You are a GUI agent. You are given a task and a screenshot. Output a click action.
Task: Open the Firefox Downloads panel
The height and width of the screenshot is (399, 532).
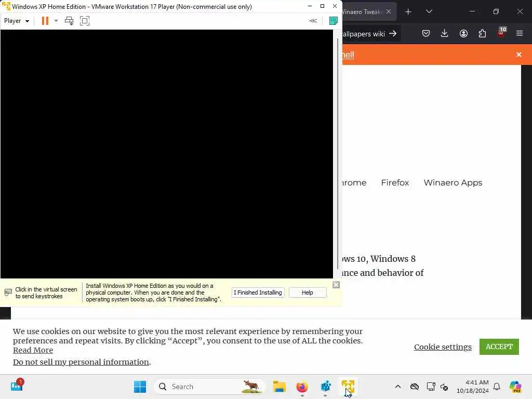tap(445, 33)
